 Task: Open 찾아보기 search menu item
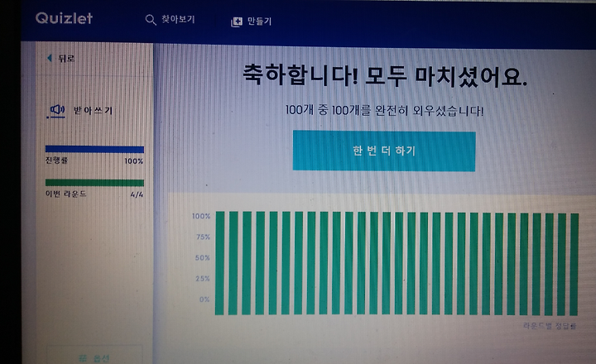point(178,19)
